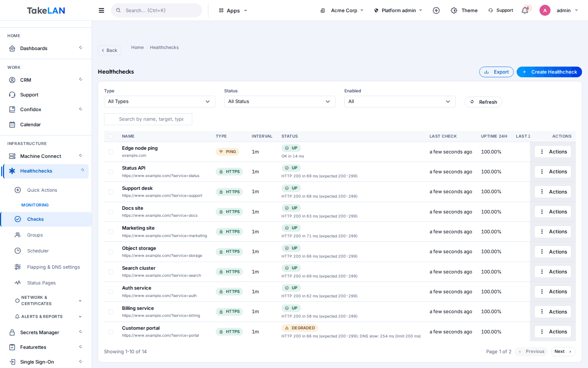The image size is (588, 368).
Task: Select the Customer portal row checkbox
Action: (111, 332)
